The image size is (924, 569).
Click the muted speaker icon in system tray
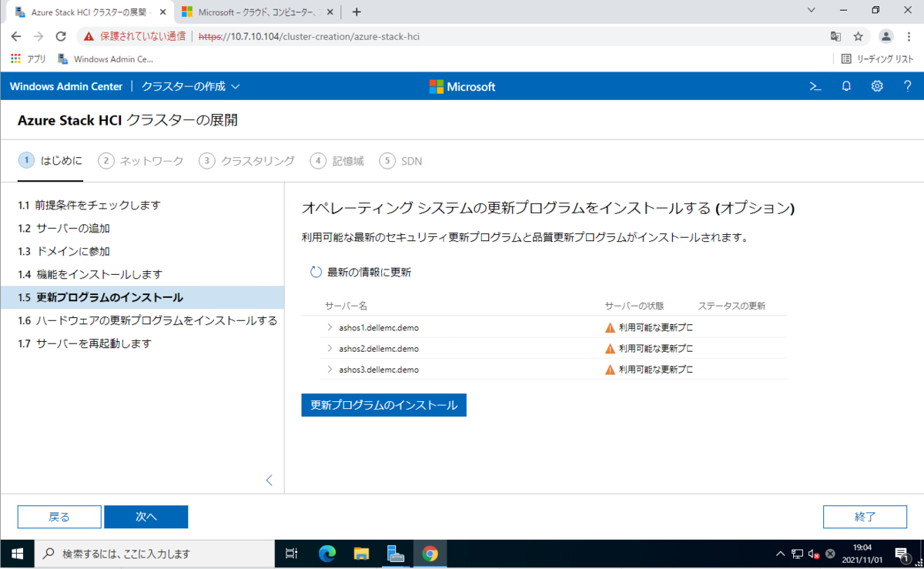[813, 554]
